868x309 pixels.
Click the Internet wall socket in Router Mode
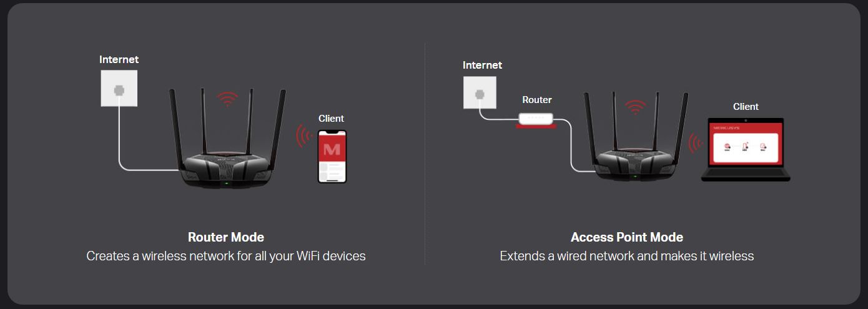(119, 88)
